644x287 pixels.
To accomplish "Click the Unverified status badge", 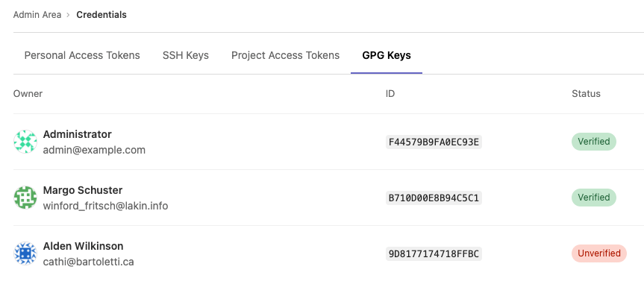I will point(599,253).
